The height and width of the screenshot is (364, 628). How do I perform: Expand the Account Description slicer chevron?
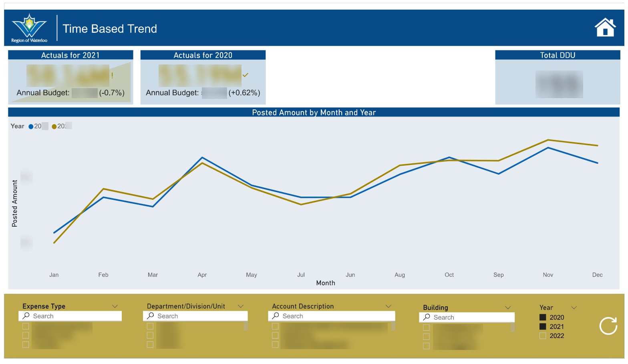pyautogui.click(x=388, y=306)
